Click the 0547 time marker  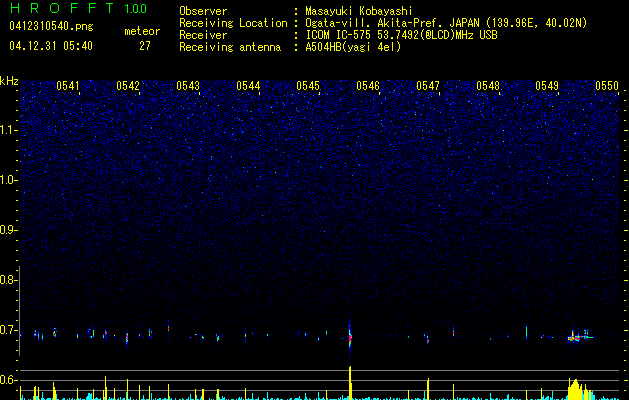tap(428, 86)
